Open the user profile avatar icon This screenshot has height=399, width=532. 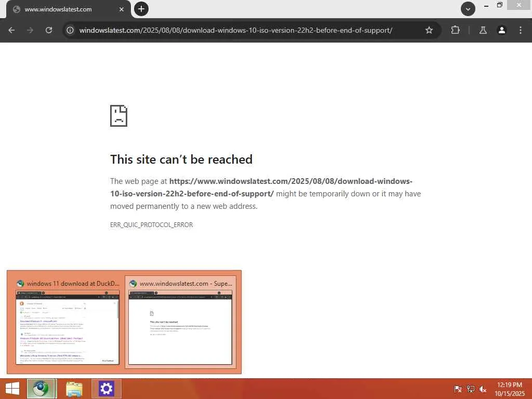pos(502,30)
